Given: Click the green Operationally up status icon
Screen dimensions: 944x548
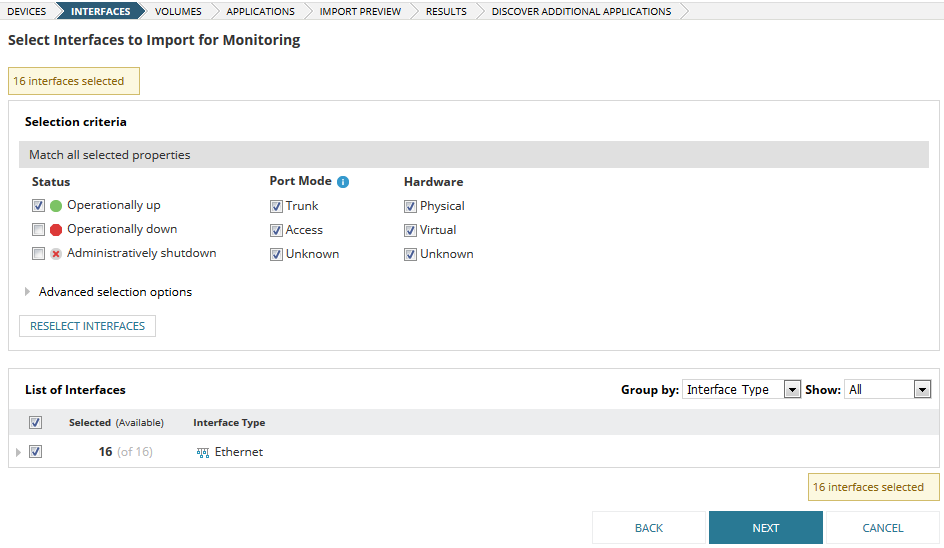Looking at the screenshot, I should (x=56, y=206).
